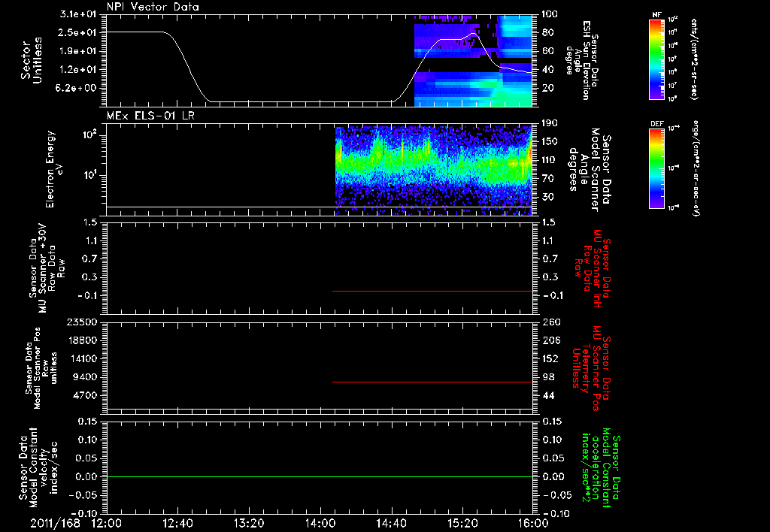770x532 pixels.
Task: Select the 'Sector Unitless' axis label
Action: point(32,60)
